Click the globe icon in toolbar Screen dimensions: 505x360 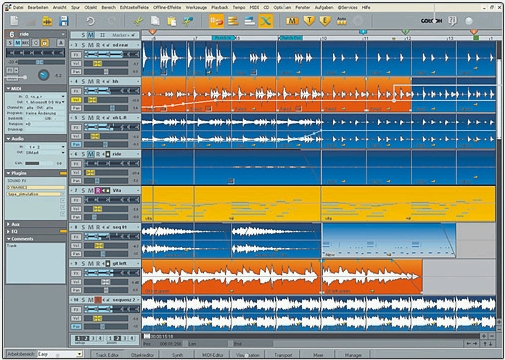(469, 21)
